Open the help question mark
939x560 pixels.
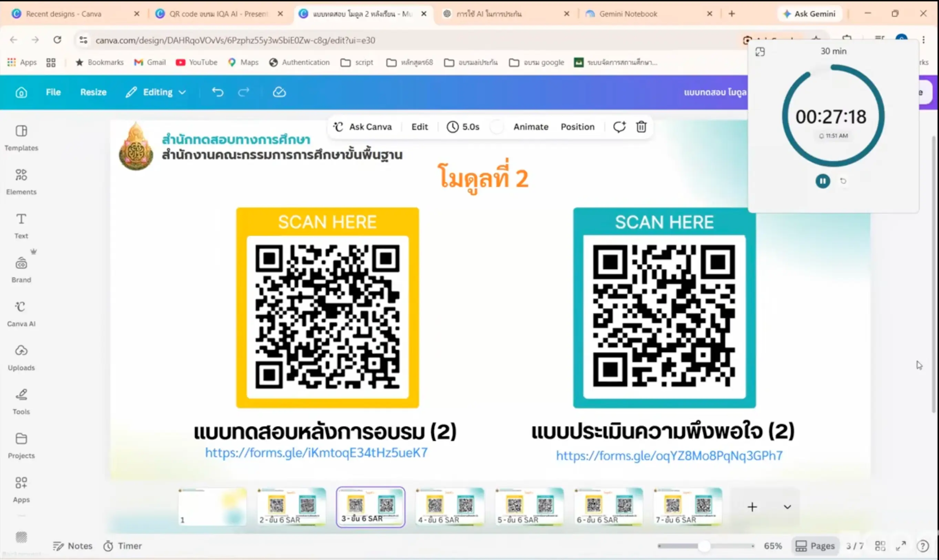coord(922,546)
